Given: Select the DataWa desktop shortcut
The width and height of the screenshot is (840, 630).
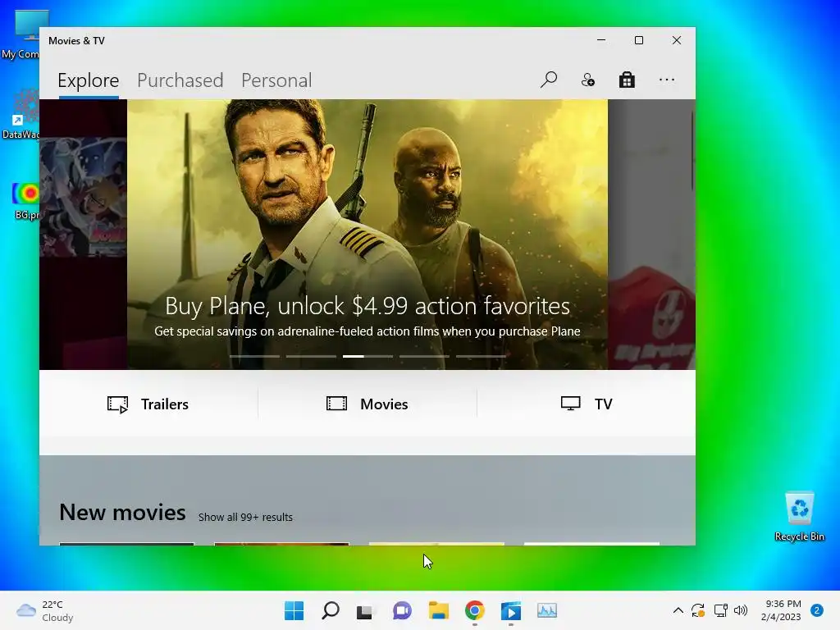Looking at the screenshot, I should point(21,113).
